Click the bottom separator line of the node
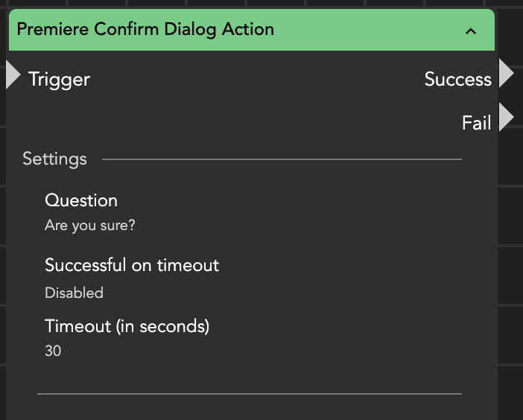The height and width of the screenshot is (420, 523). pos(249,393)
